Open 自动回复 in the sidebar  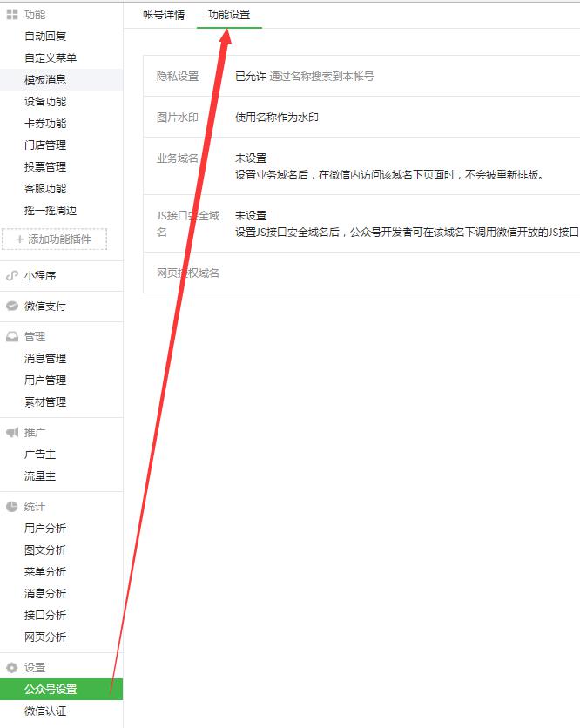[x=45, y=37]
